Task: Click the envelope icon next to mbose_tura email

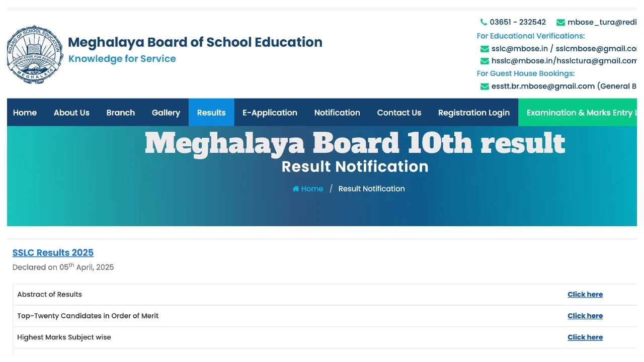Action: click(560, 22)
